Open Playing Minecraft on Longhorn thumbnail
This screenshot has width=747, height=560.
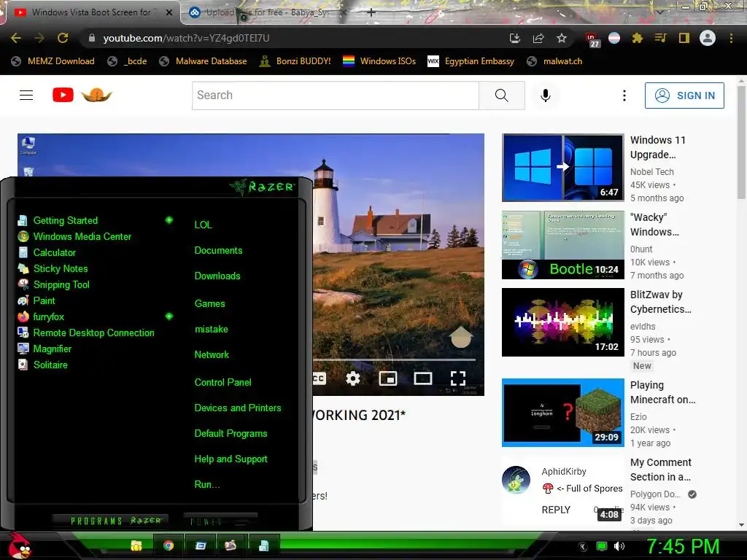pyautogui.click(x=563, y=413)
